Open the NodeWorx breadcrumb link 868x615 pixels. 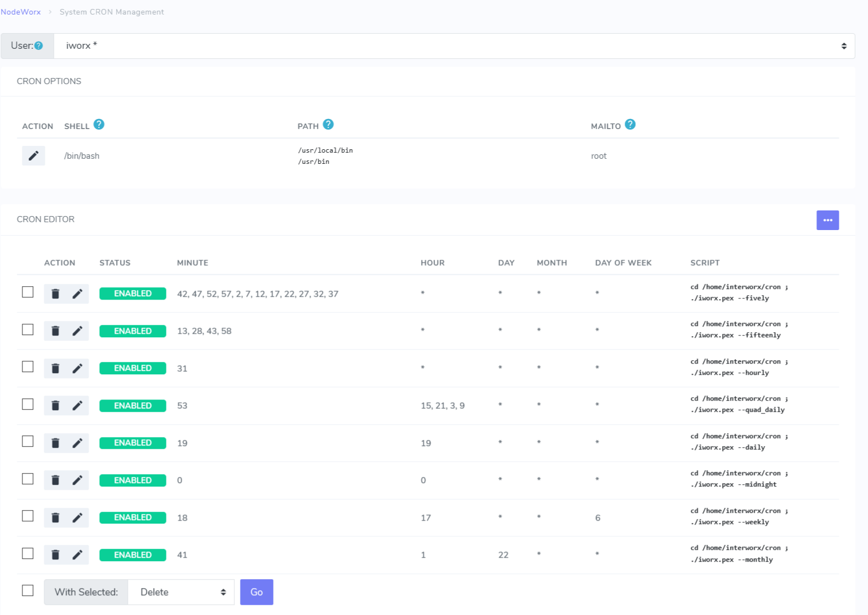(20, 12)
